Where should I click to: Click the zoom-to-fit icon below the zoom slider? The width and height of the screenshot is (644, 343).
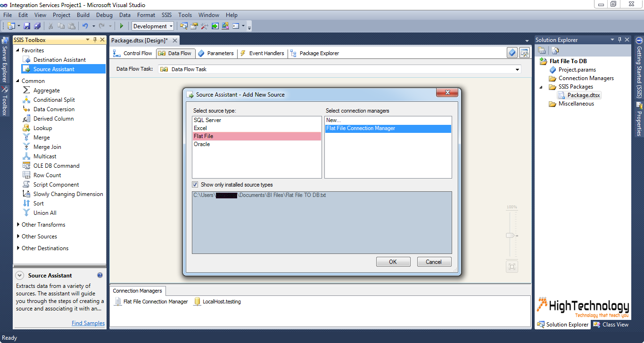[512, 267]
